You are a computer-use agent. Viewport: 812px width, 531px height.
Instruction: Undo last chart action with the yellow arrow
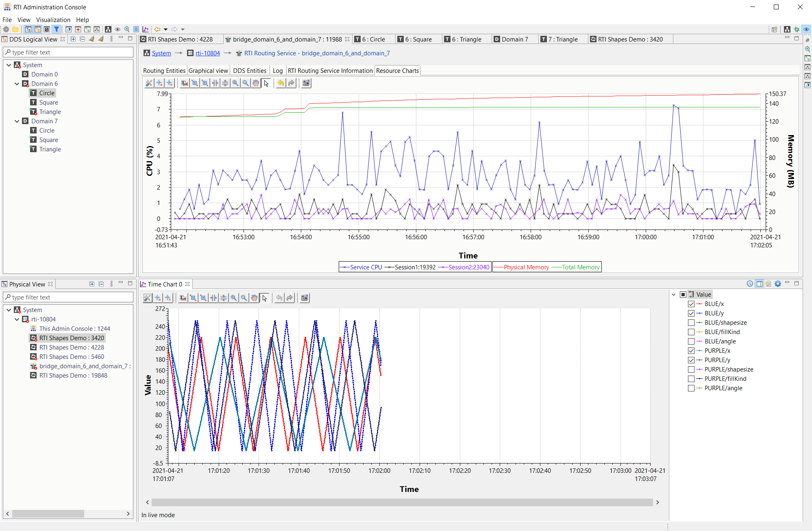click(281, 83)
